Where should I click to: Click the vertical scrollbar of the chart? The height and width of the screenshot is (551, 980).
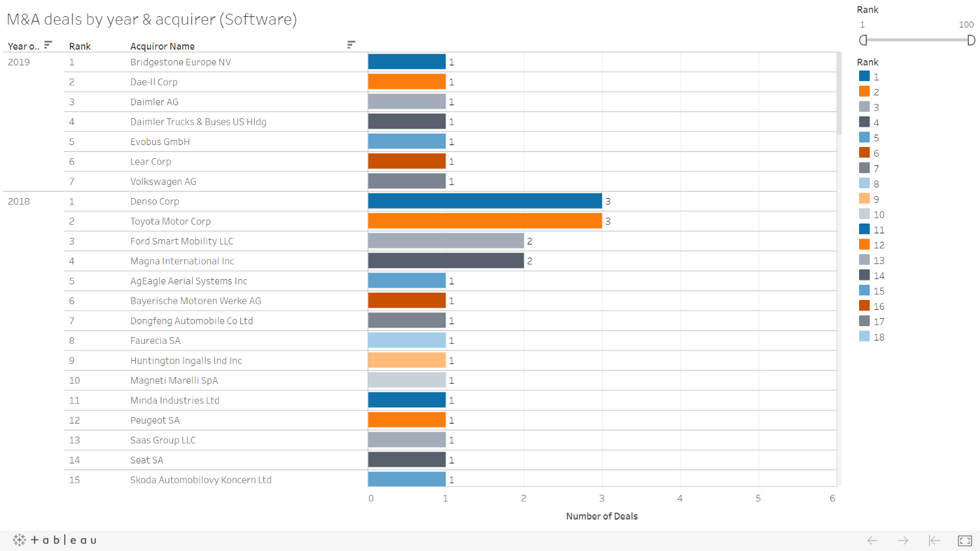click(x=840, y=93)
